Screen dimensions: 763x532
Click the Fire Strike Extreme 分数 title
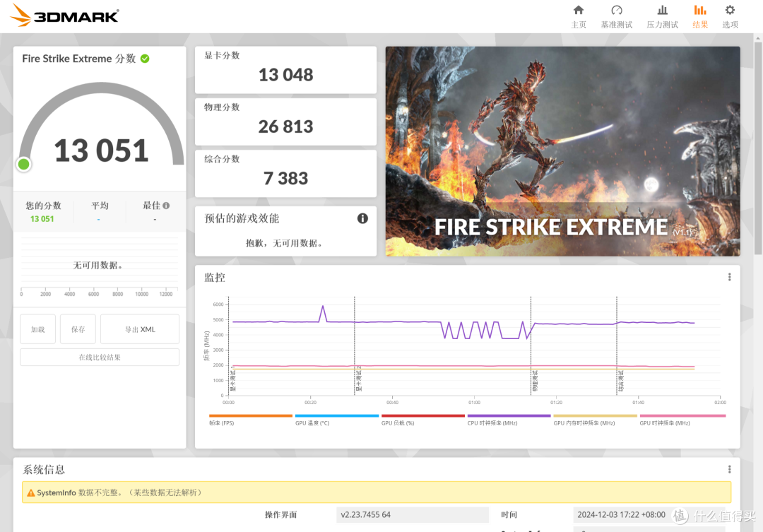tap(79, 59)
